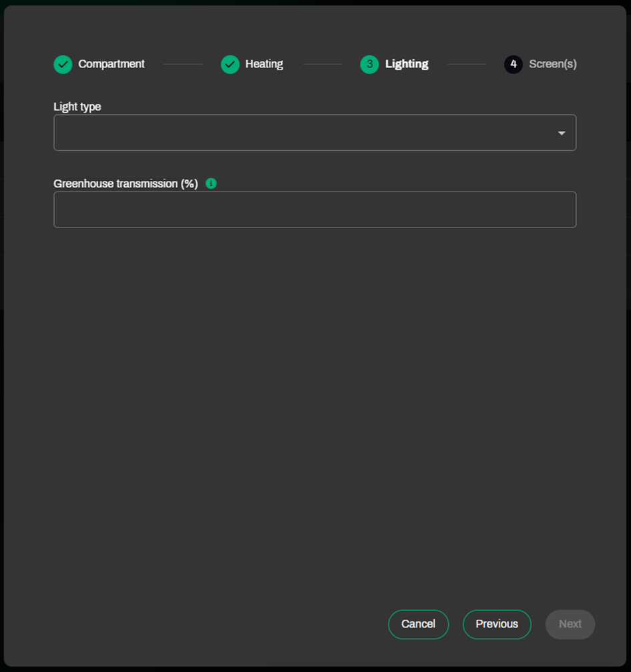Click the Greenhouse transmission info icon
631x672 pixels.
pos(211,184)
